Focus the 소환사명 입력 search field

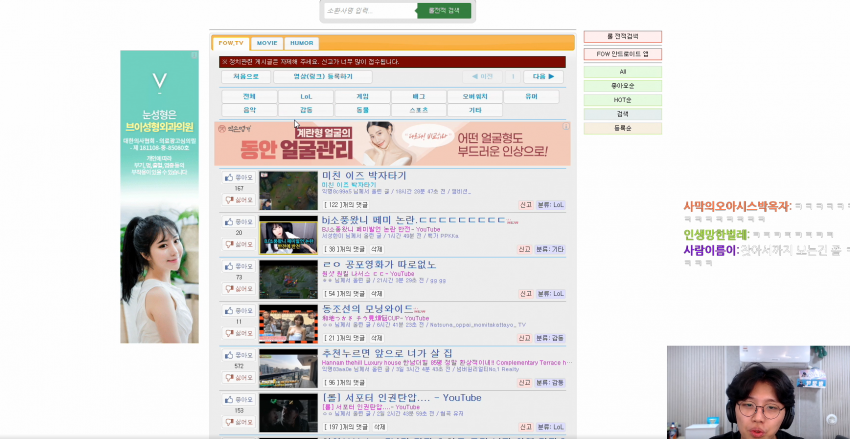(370, 10)
